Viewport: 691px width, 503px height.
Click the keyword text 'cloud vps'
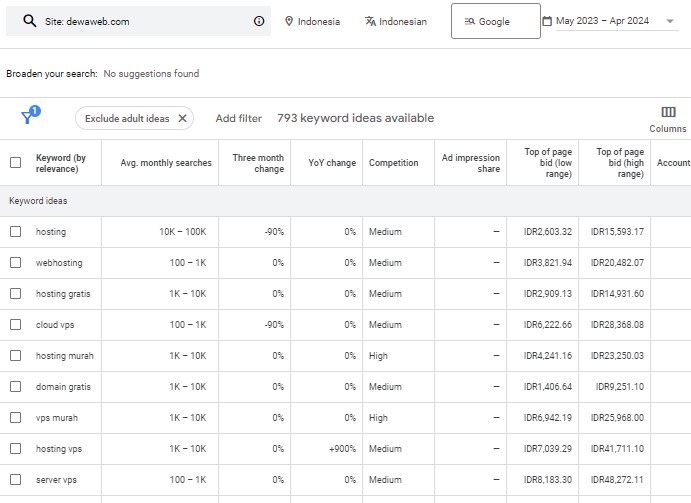point(55,325)
